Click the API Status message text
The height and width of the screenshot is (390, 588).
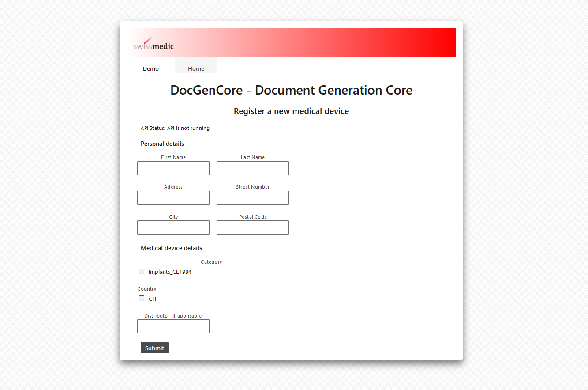175,128
